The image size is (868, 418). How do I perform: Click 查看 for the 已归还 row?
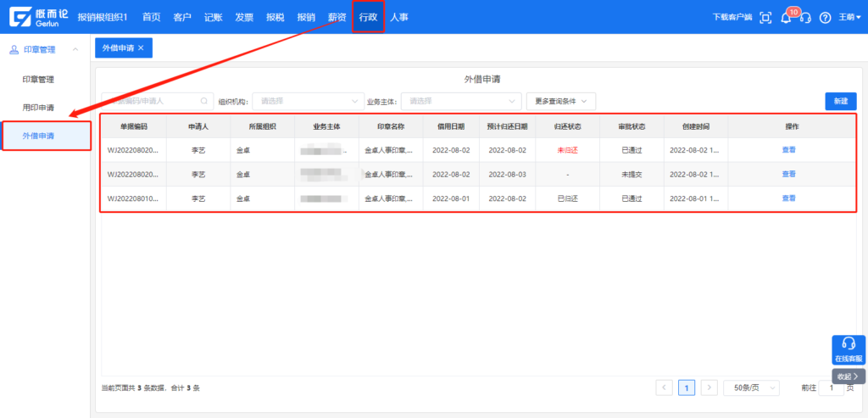click(x=789, y=198)
